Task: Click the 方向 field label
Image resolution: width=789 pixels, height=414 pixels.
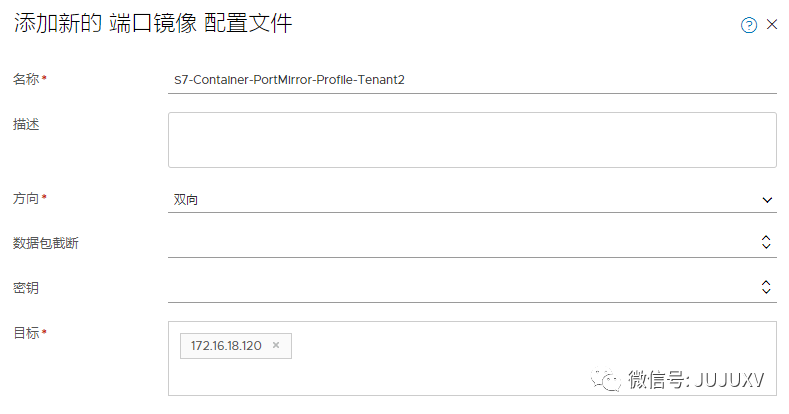Action: tap(26, 198)
